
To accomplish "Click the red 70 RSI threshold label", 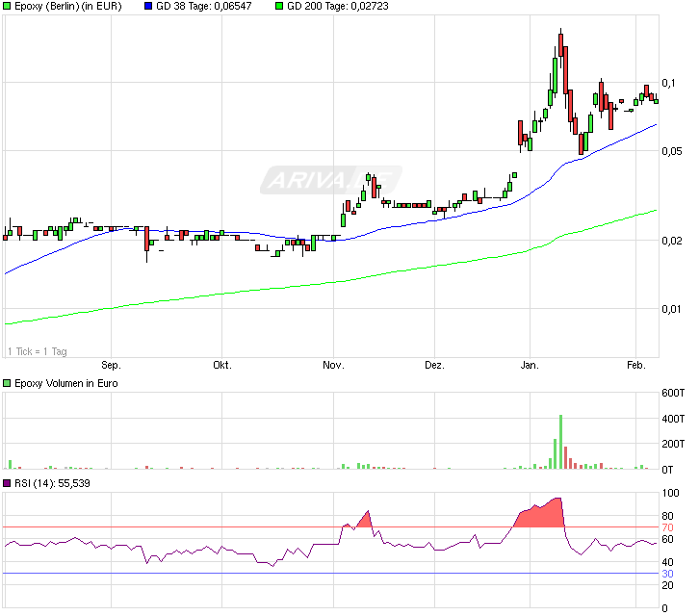I will coord(667,527).
